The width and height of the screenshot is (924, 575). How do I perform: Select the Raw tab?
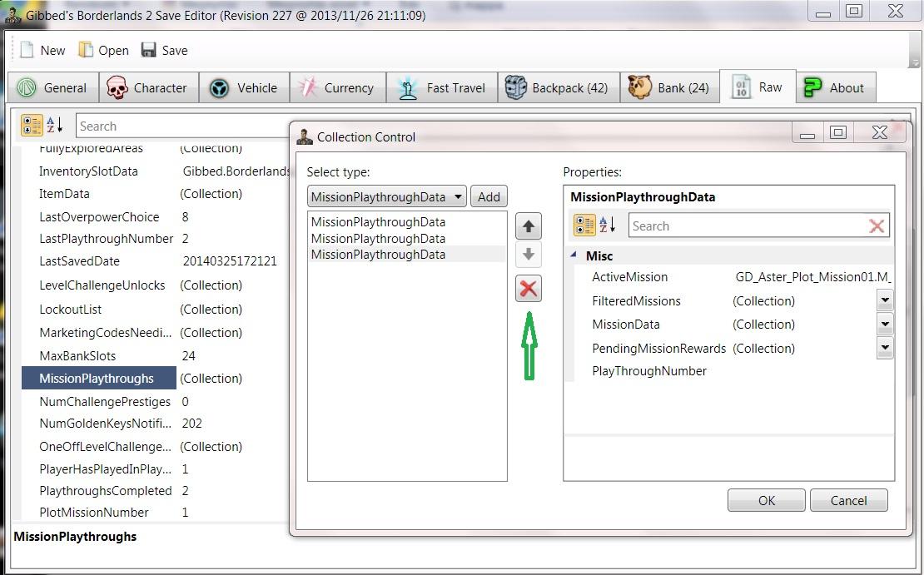click(758, 87)
